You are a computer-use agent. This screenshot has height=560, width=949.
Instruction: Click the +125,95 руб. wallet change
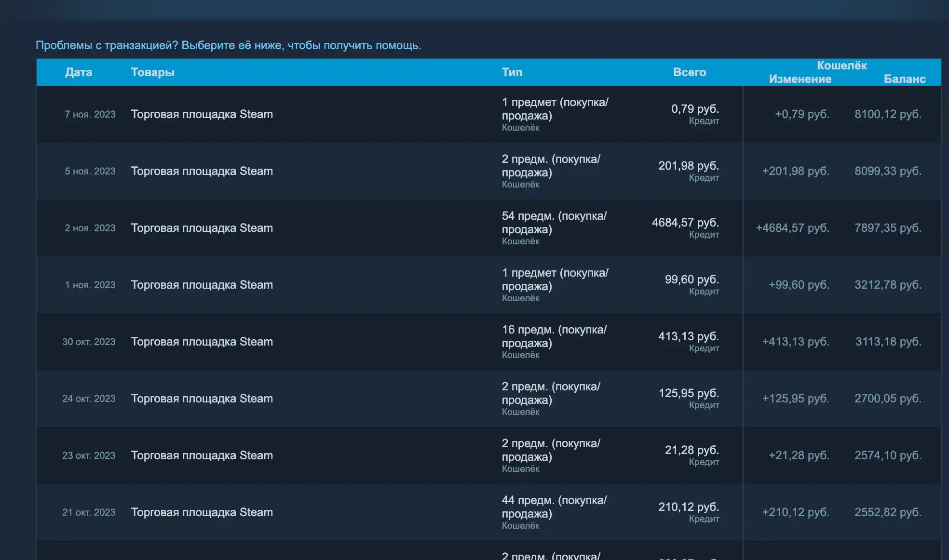coord(796,399)
